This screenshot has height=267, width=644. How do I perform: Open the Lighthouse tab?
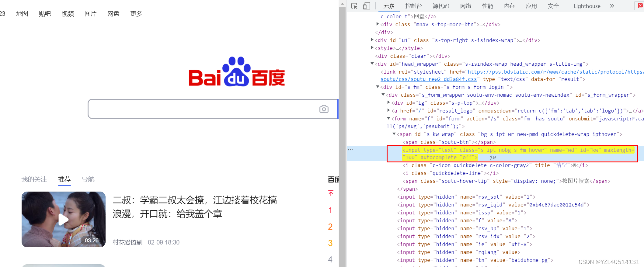click(x=587, y=6)
